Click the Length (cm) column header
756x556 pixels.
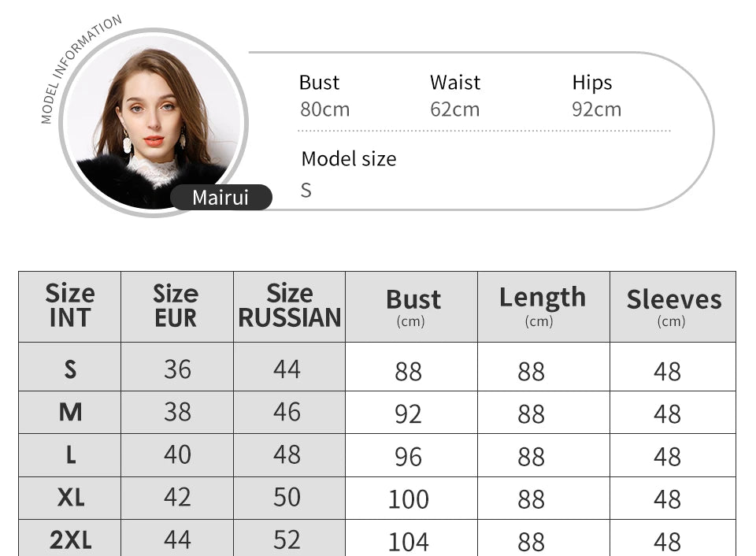pyautogui.click(x=543, y=306)
